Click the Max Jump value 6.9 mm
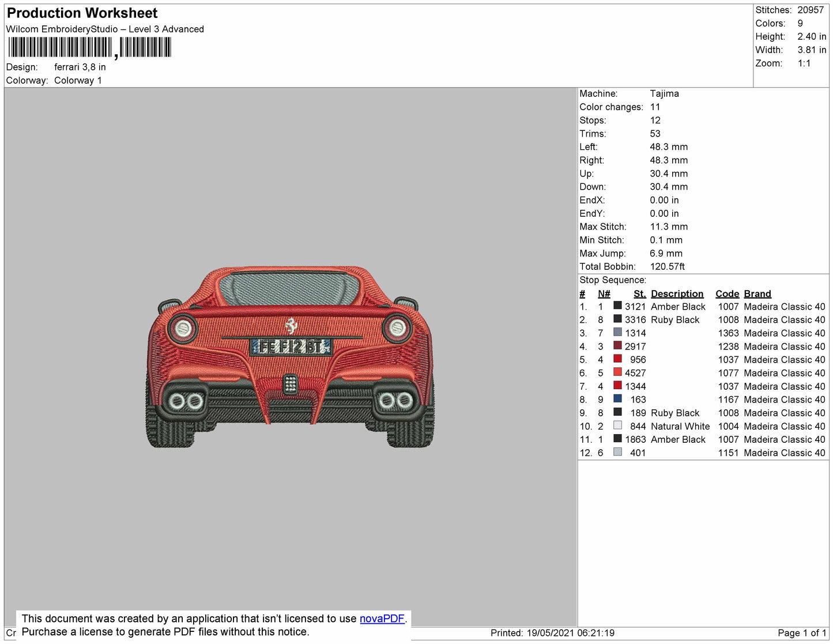 (666, 253)
